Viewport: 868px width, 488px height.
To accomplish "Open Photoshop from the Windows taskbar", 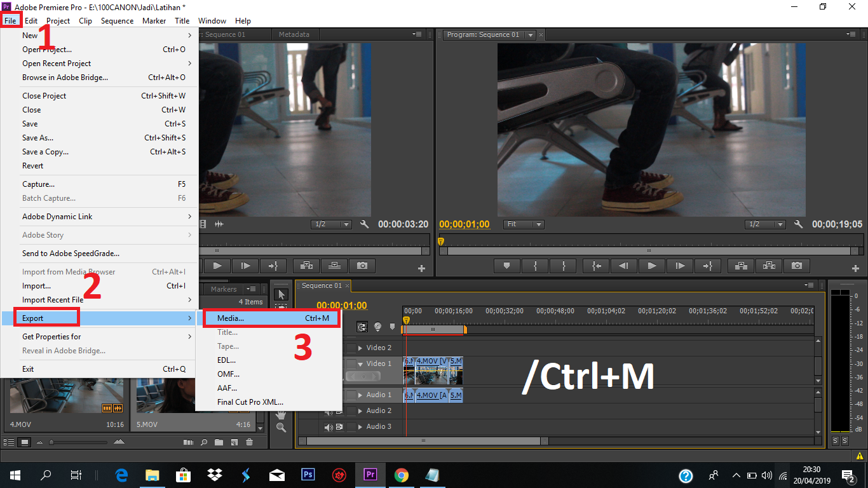I will click(308, 475).
